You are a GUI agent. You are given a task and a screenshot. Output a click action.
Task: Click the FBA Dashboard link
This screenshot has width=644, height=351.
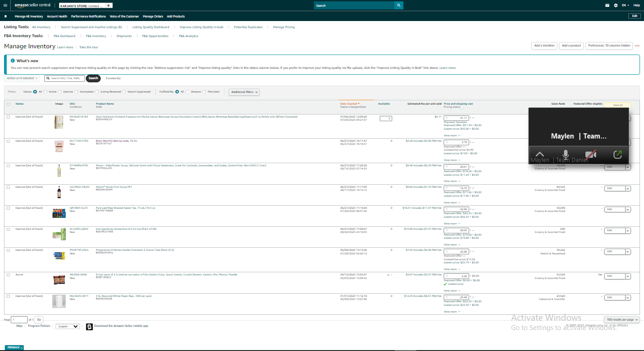click(x=64, y=36)
